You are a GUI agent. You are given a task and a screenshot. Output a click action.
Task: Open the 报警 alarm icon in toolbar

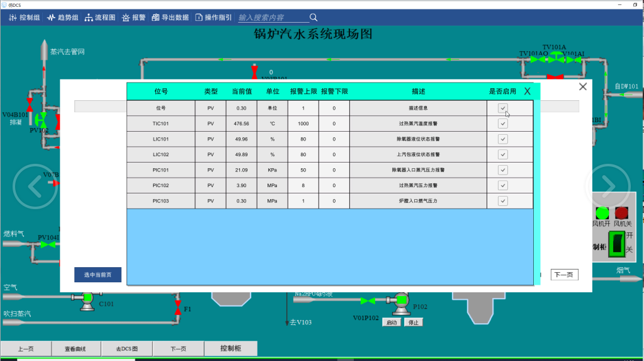click(126, 18)
